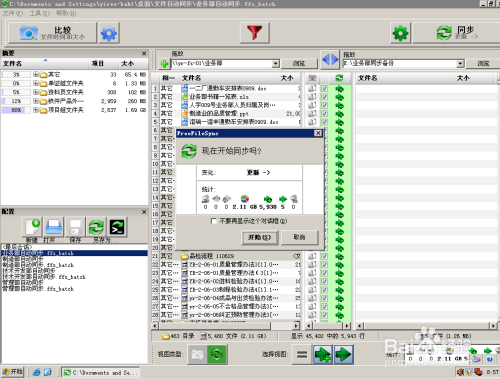This screenshot has height=379, width=500.
Task: Click right Browse button next to backup path
Action: pyautogui.click(x=483, y=63)
